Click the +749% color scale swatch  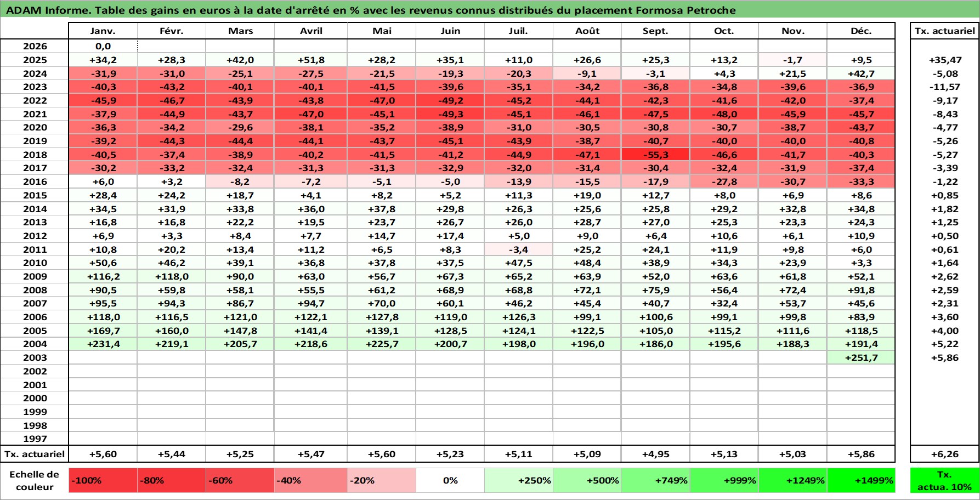pos(656,480)
